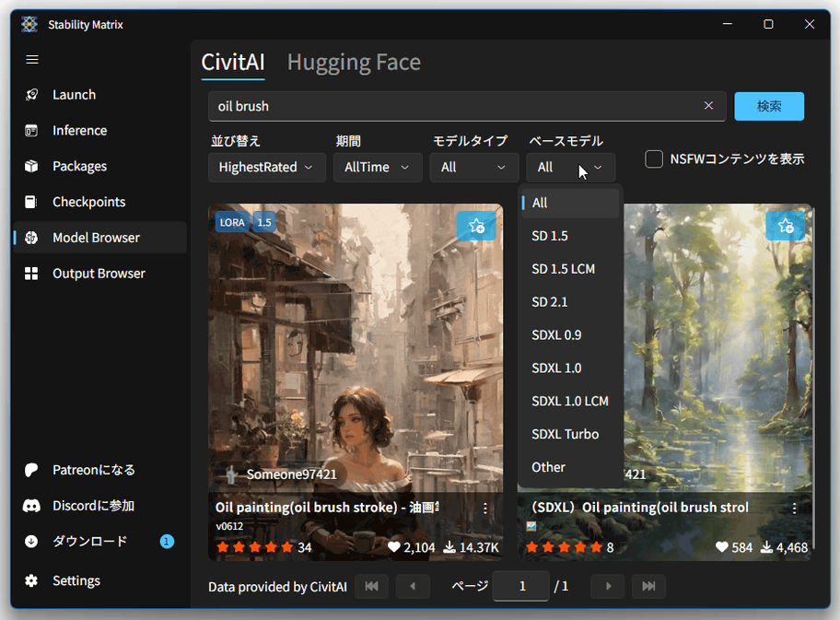Viewport: 840px width, 620px height.
Task: Choose SDXL 1.0 base model
Action: (x=570, y=368)
